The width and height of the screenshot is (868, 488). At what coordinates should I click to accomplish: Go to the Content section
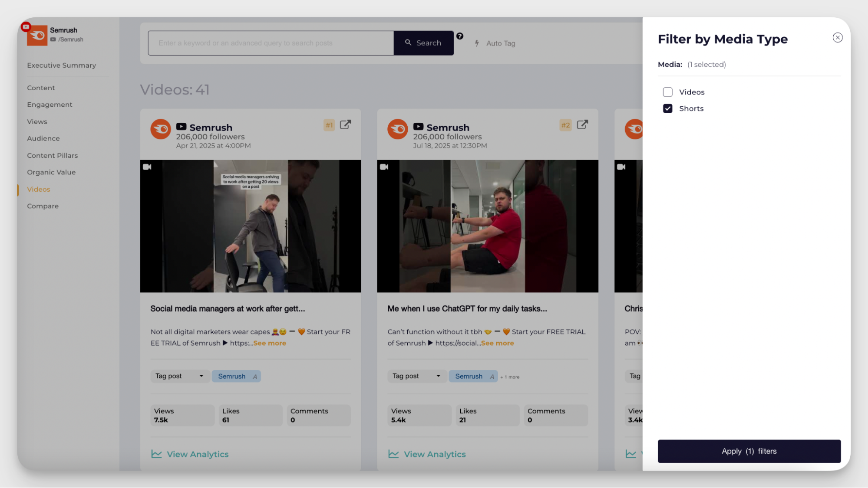41,88
